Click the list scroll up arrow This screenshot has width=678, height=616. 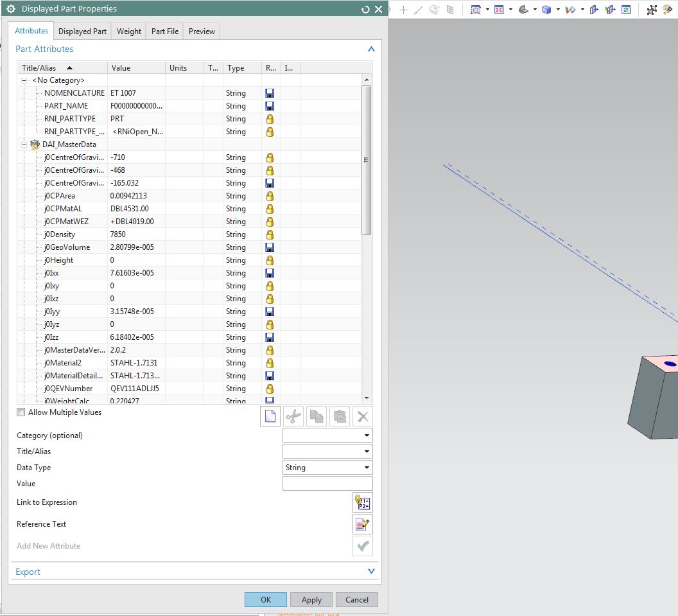pos(367,80)
